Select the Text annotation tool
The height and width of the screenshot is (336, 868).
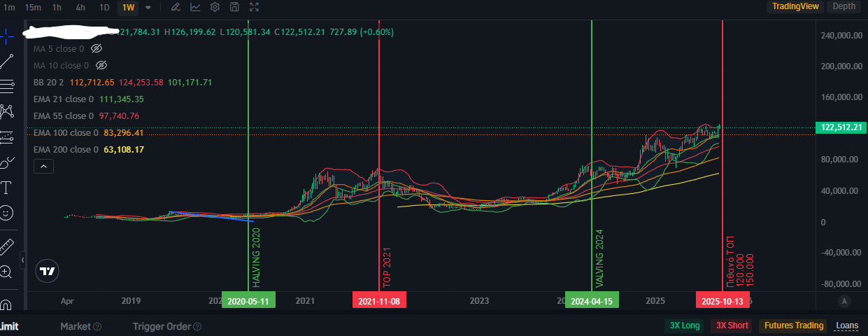[6, 188]
